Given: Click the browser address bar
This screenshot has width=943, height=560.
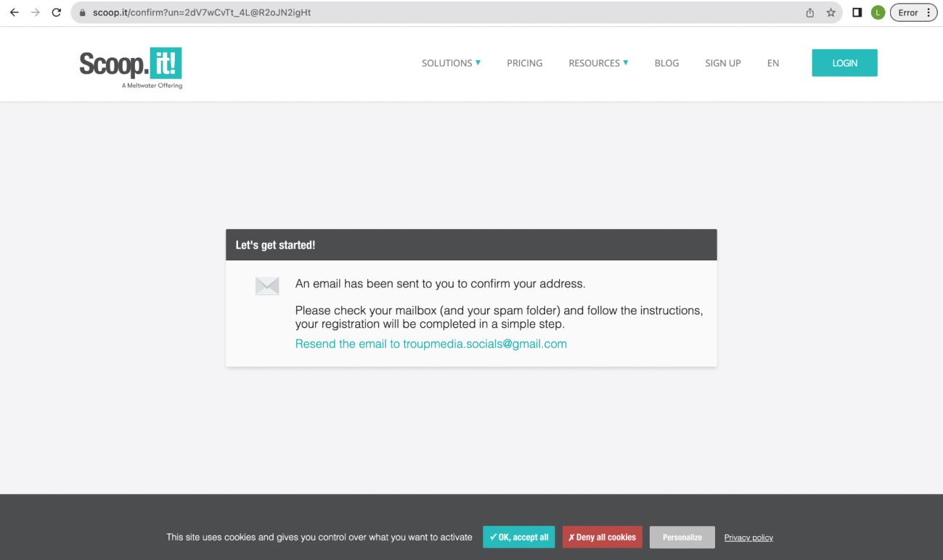Looking at the screenshot, I should [436, 12].
